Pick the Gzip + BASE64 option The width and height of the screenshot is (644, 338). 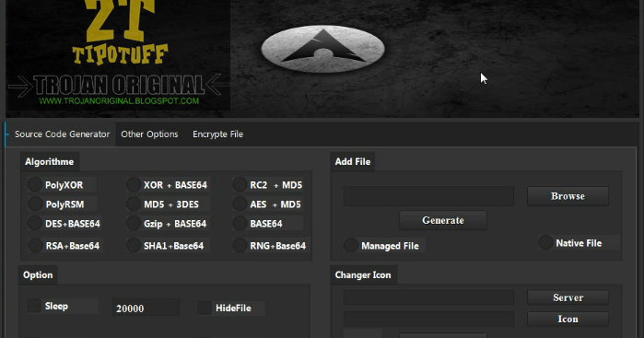click(x=134, y=224)
